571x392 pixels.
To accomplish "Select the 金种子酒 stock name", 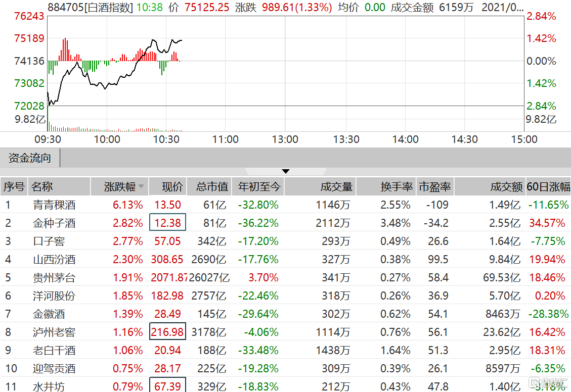I will [x=54, y=223].
